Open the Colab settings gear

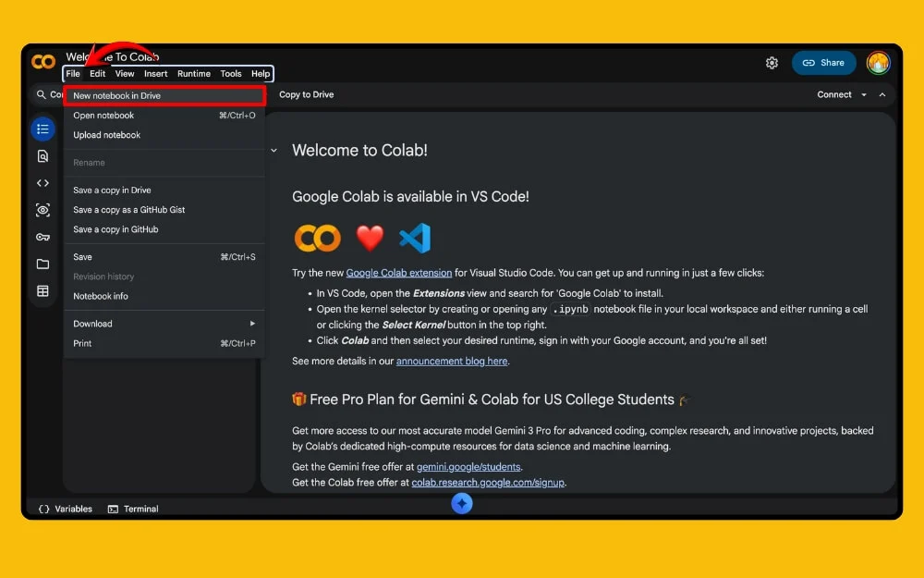click(x=772, y=62)
